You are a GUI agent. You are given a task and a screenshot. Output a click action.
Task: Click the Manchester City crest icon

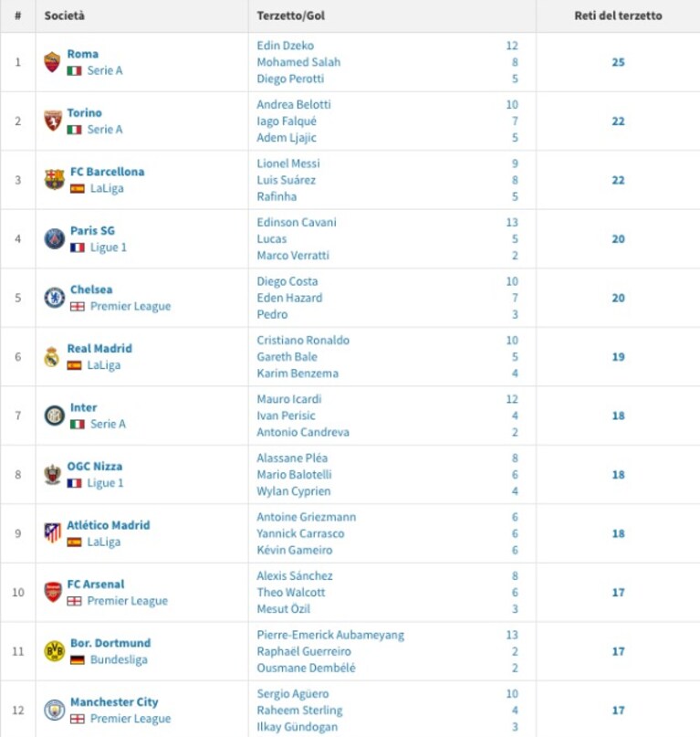[55, 710]
